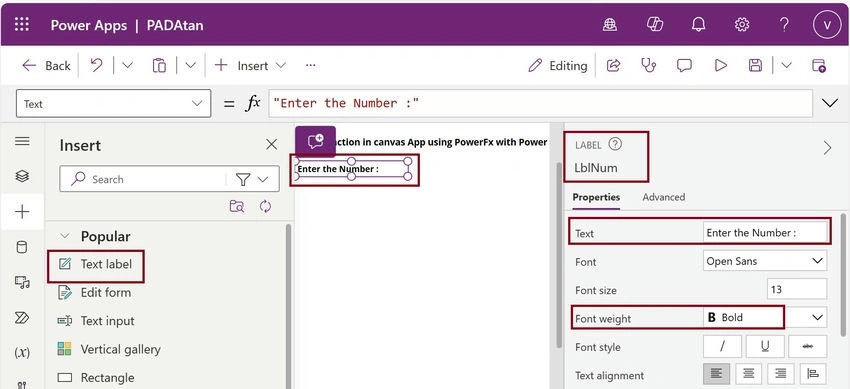Click the Text property field
Screen dimensions: 850x389
765,232
